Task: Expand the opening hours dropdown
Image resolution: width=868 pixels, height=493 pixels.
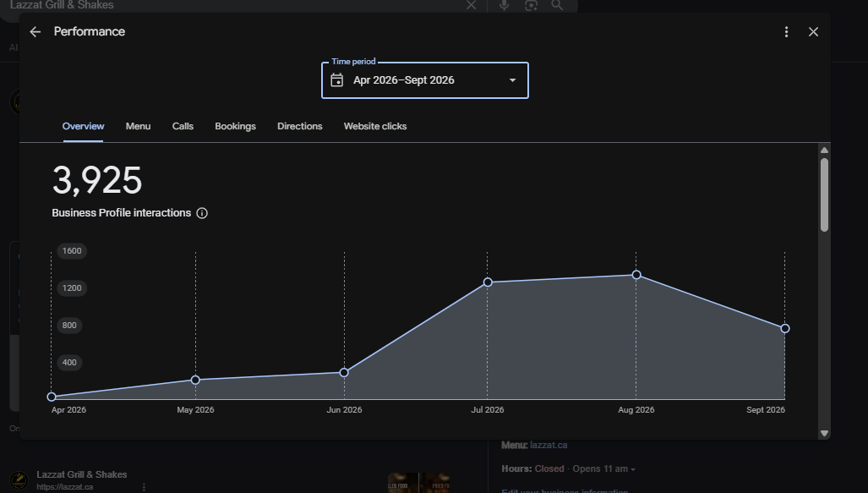Action: point(633,469)
